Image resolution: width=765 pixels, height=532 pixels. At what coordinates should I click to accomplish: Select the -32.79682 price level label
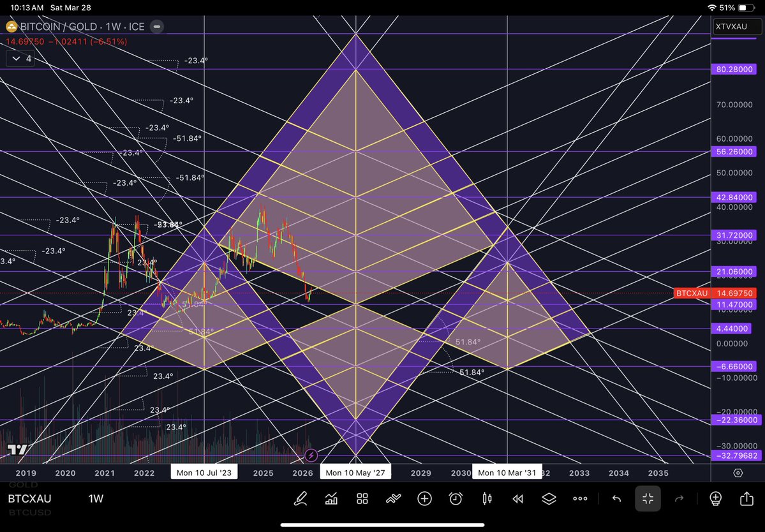tap(737, 456)
